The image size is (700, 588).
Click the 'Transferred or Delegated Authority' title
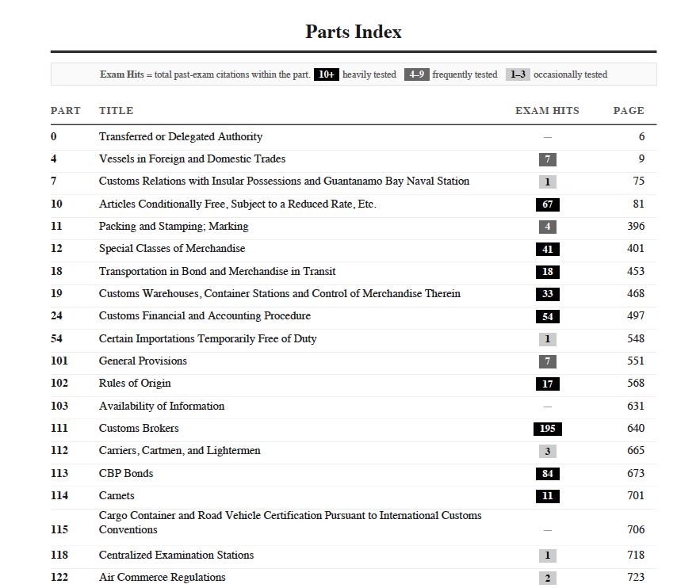(181, 136)
